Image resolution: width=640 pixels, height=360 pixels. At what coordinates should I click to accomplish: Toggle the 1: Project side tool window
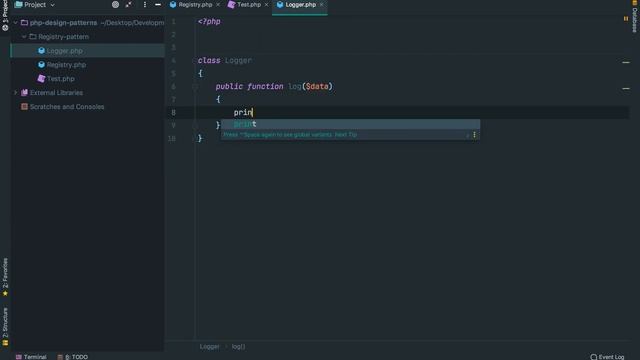[x=5, y=16]
